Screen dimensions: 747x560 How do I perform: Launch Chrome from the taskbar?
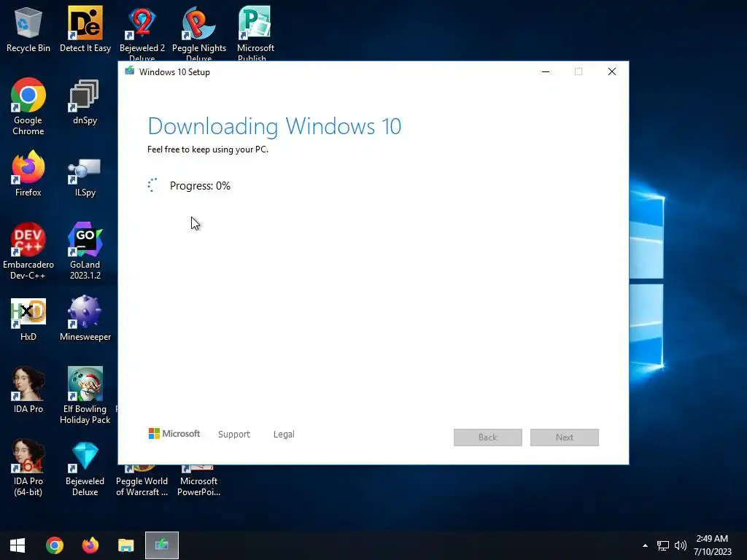pos(54,545)
